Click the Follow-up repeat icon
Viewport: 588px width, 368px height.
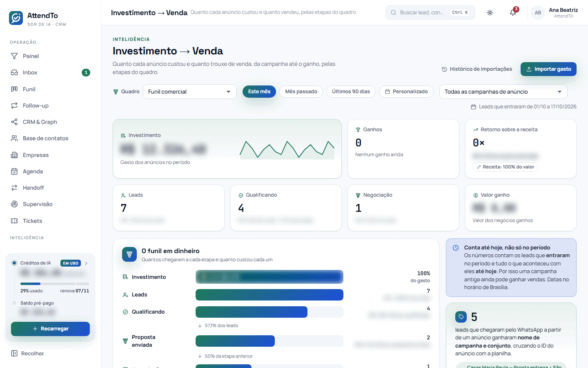coord(14,105)
